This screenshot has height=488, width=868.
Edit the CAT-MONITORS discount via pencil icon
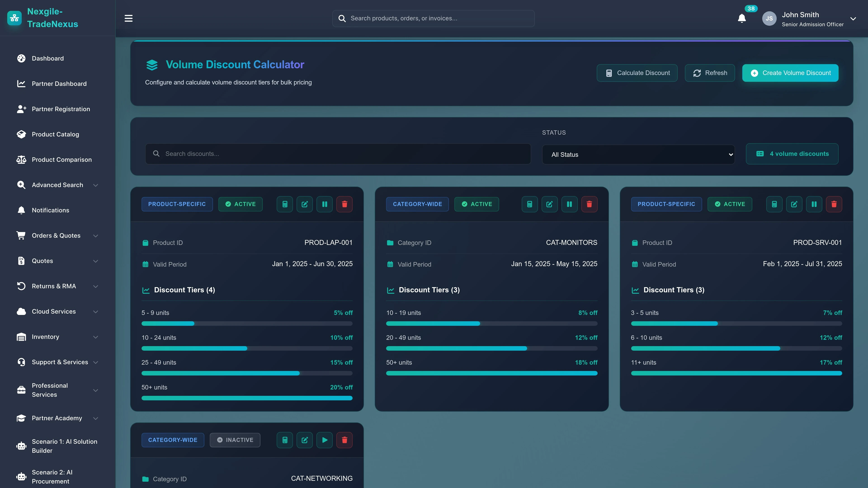549,204
